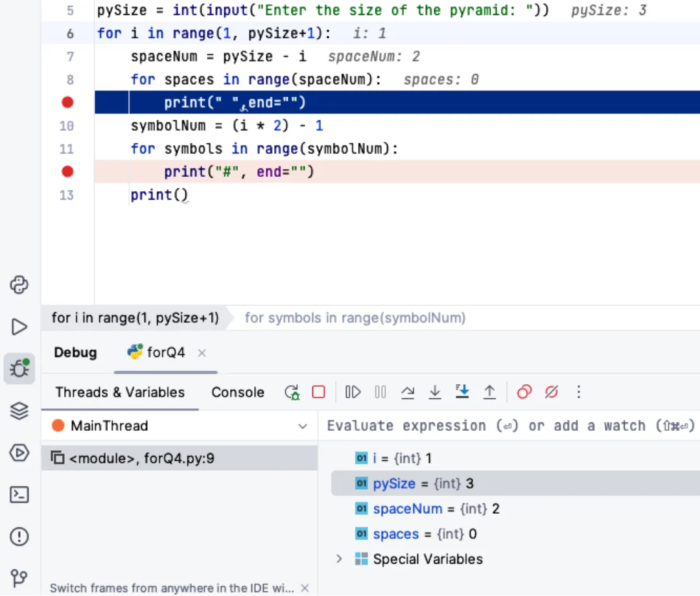
Task: Click the inline hint 'spaces: 0'
Action: point(441,80)
